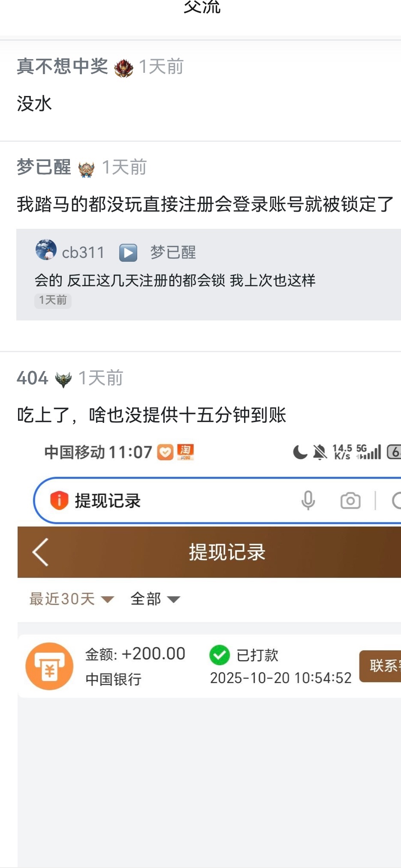This screenshot has width=401, height=868.
Task: Open the 全部 filter dropdown
Action: 155,599
